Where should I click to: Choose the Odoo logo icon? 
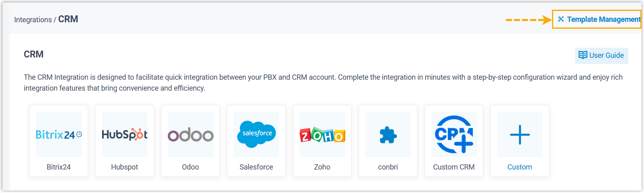click(x=190, y=134)
